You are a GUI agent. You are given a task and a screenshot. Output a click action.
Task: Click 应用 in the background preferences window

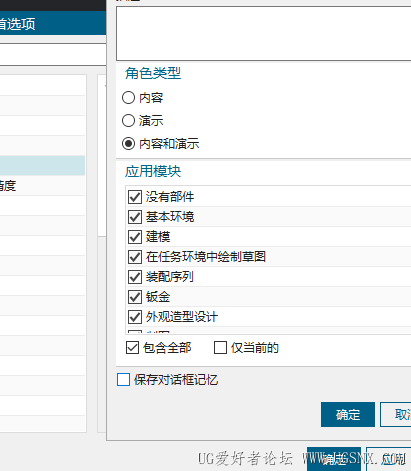click(389, 459)
